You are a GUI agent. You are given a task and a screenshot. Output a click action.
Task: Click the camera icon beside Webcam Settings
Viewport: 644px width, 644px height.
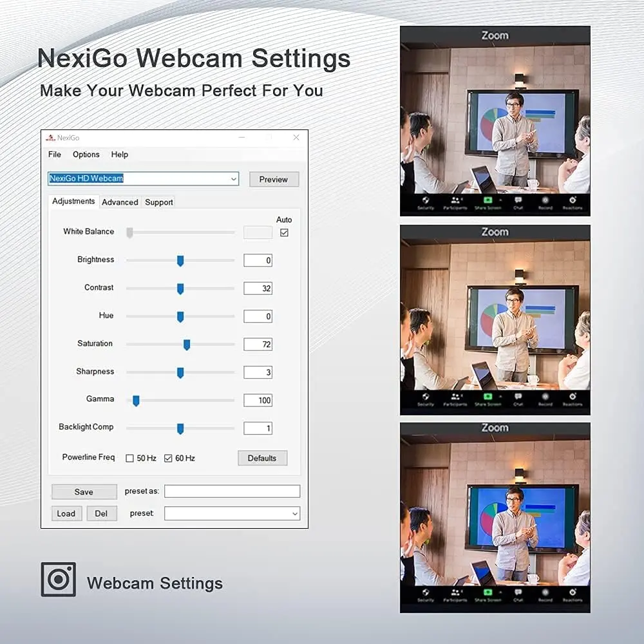click(x=59, y=579)
